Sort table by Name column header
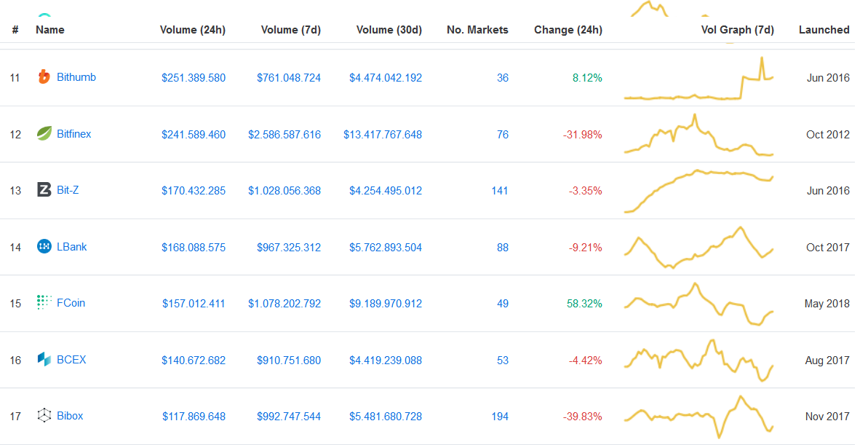The height and width of the screenshot is (445, 868). coord(49,30)
